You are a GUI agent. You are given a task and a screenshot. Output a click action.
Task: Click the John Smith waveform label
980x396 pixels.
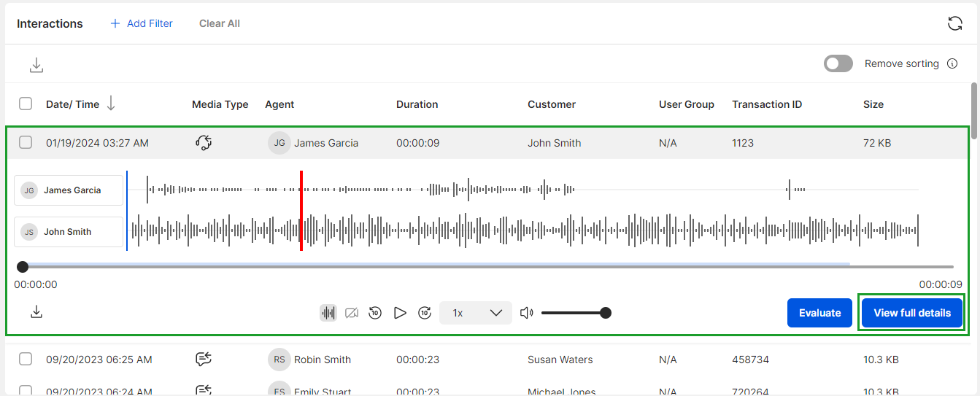click(69, 232)
